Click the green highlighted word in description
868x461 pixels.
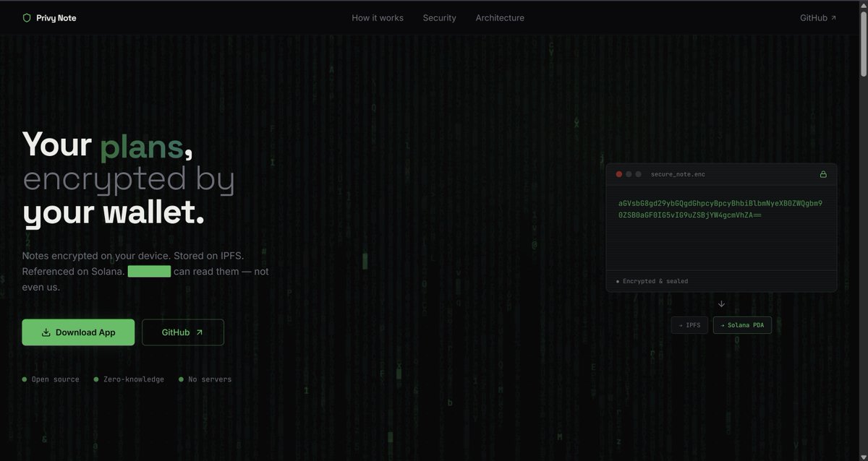[x=149, y=272]
